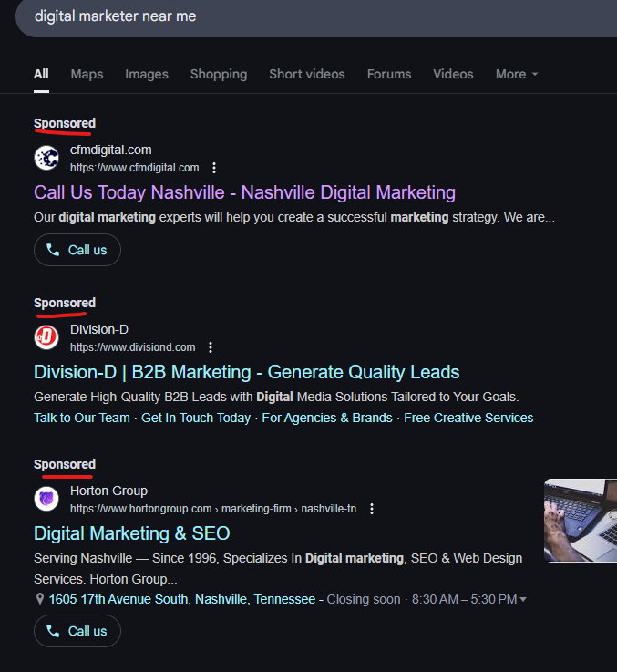Click the cfmdigital.com site name

tap(111, 150)
